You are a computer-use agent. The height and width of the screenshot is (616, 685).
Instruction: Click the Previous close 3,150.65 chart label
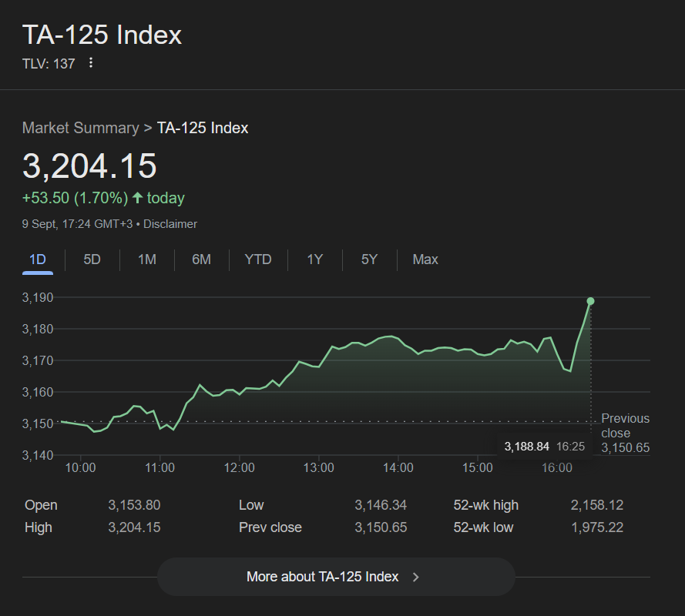(x=625, y=433)
